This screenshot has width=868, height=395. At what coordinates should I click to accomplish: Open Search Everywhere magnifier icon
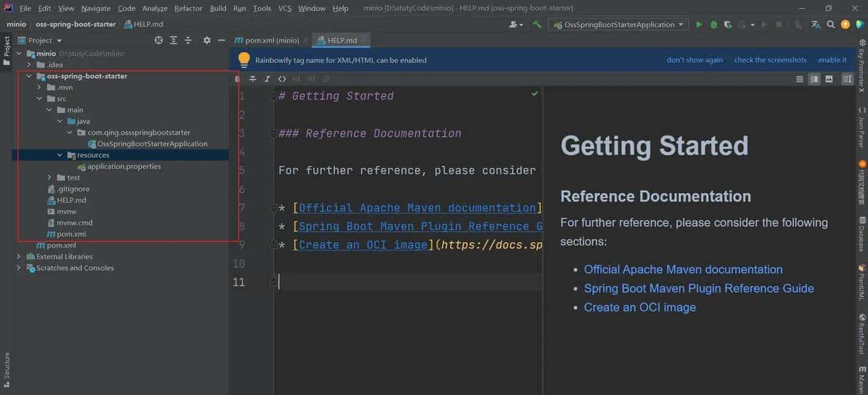(831, 24)
